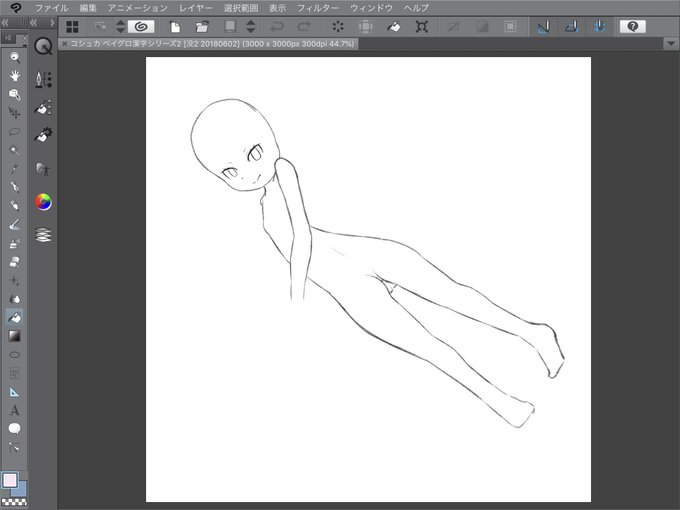Open the Color Wheel palette
680x510 pixels.
point(43,202)
